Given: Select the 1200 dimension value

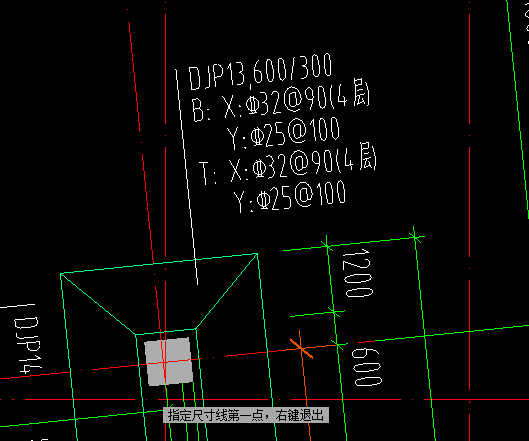Looking at the screenshot, I should tap(357, 273).
